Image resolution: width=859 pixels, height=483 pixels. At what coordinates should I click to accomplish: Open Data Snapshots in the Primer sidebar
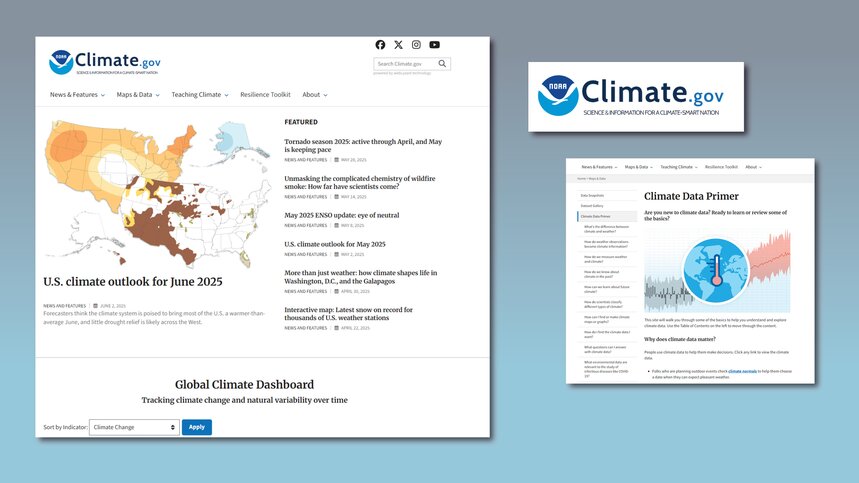592,196
